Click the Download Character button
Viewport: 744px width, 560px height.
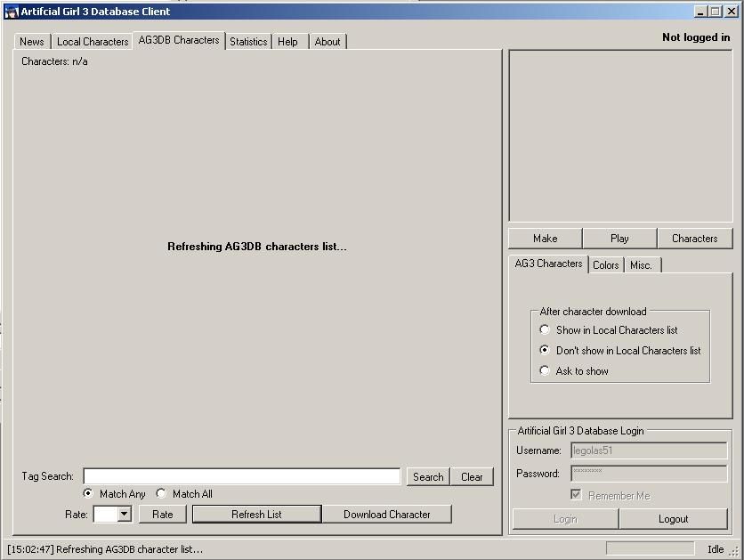[x=387, y=515]
